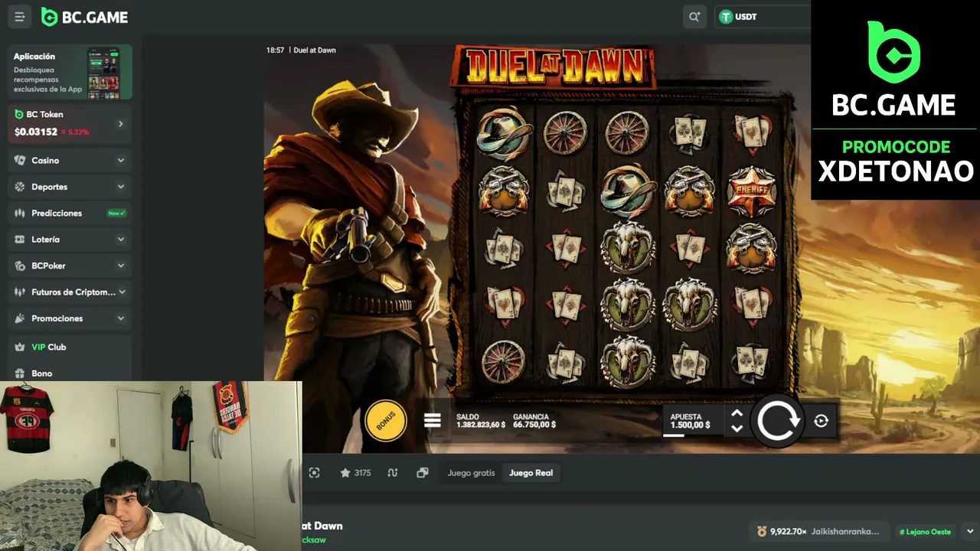Expand the game details chevron
980x551 pixels.
click(x=970, y=531)
